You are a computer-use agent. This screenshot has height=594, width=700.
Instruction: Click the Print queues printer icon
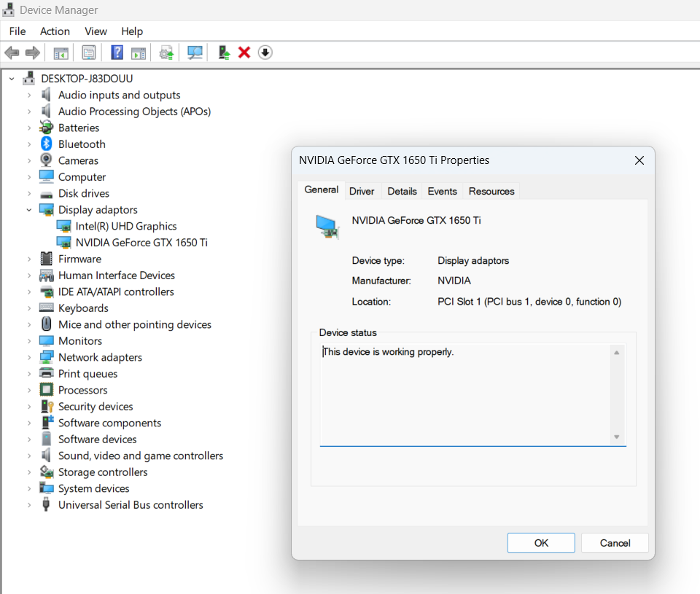coord(47,373)
